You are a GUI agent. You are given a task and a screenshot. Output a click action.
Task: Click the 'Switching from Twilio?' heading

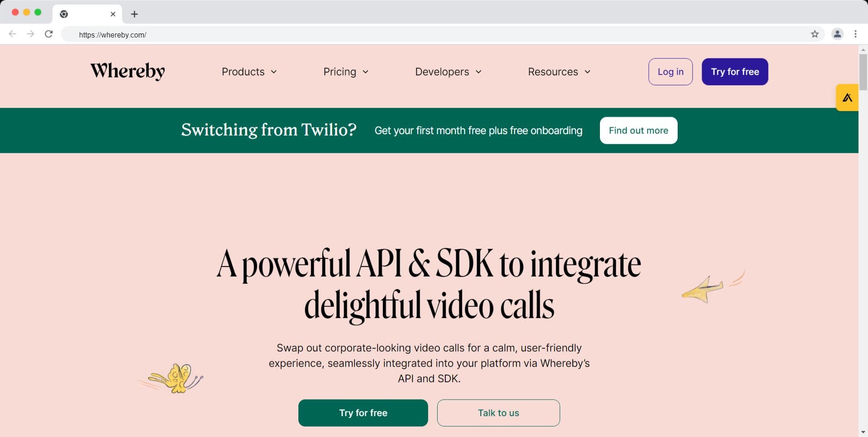point(269,130)
